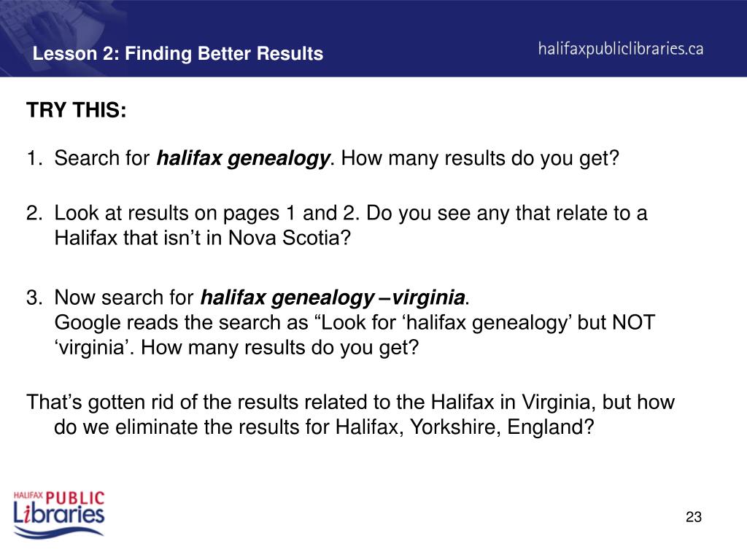747x560 pixels.
Task: Click the word PUBLIC in the logo
Action: (x=75, y=499)
